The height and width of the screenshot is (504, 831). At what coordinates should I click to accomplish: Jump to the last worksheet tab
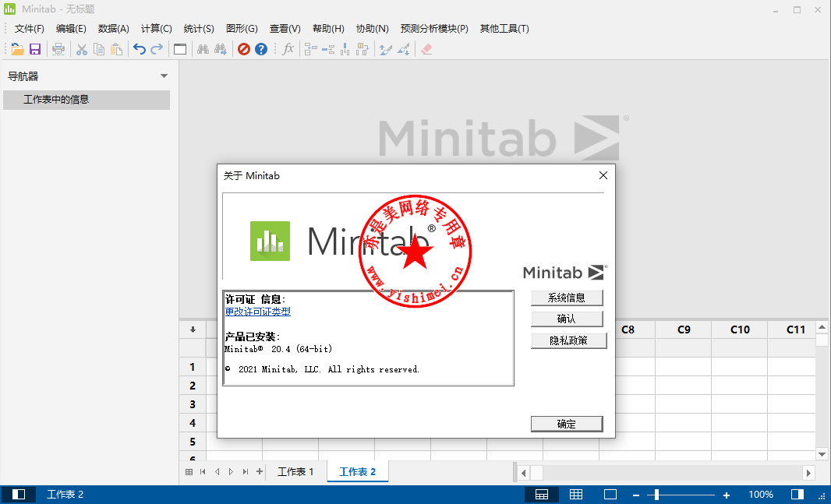coord(246,472)
